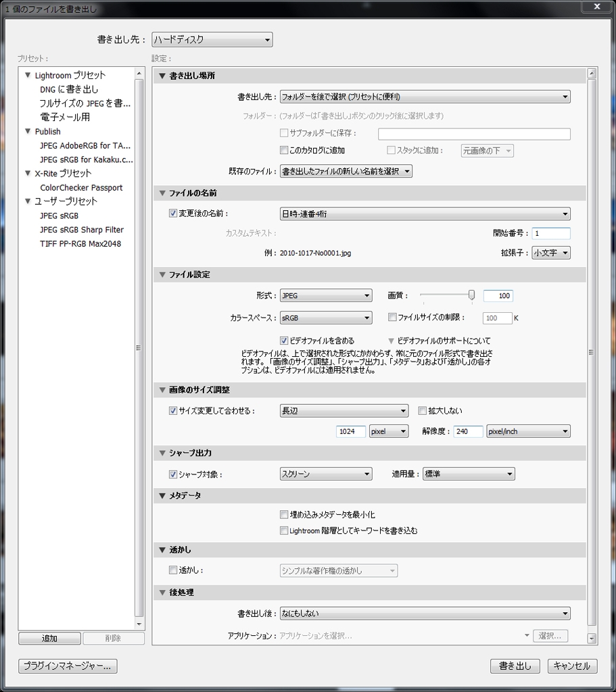Open the カラースペース sRGB dropdown
The image size is (616, 692).
(326, 318)
